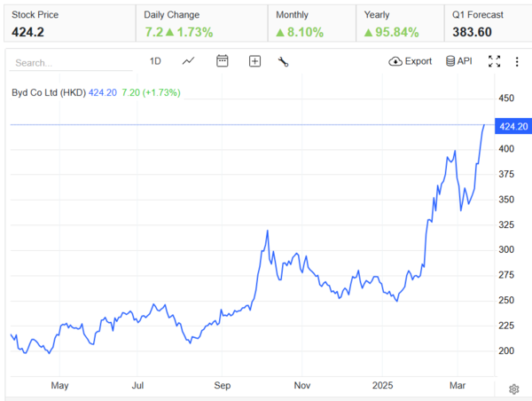
Task: Select the Stock Price summary tab
Action: click(x=69, y=24)
